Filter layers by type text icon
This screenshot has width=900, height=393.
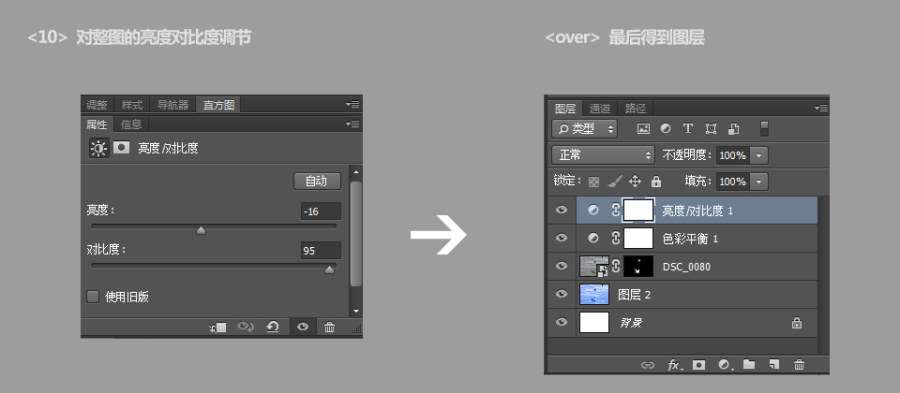click(x=688, y=129)
